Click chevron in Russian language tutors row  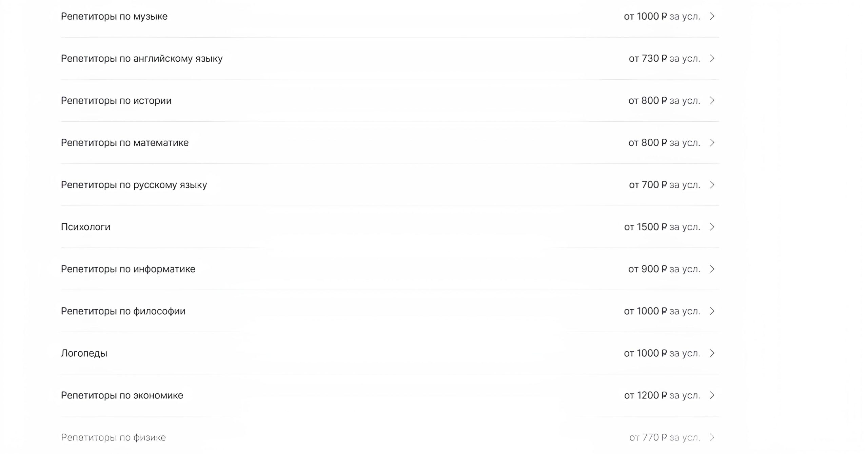[x=712, y=185]
